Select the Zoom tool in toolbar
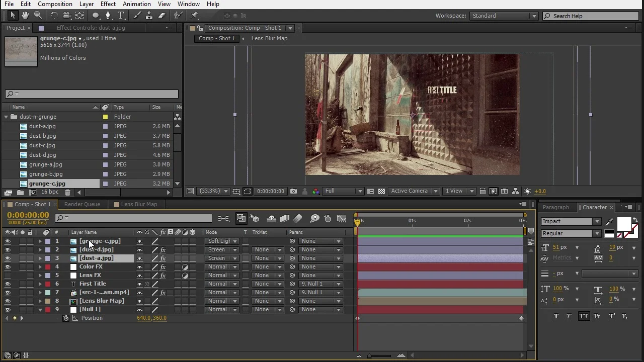 pyautogui.click(x=38, y=16)
